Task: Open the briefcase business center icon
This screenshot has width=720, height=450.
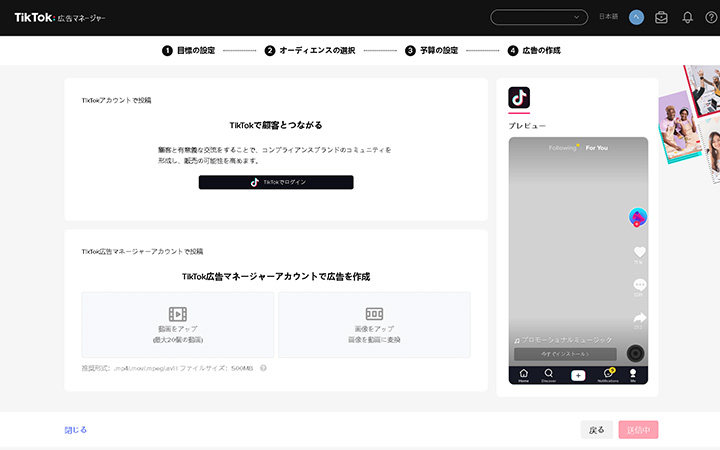Action: (661, 17)
